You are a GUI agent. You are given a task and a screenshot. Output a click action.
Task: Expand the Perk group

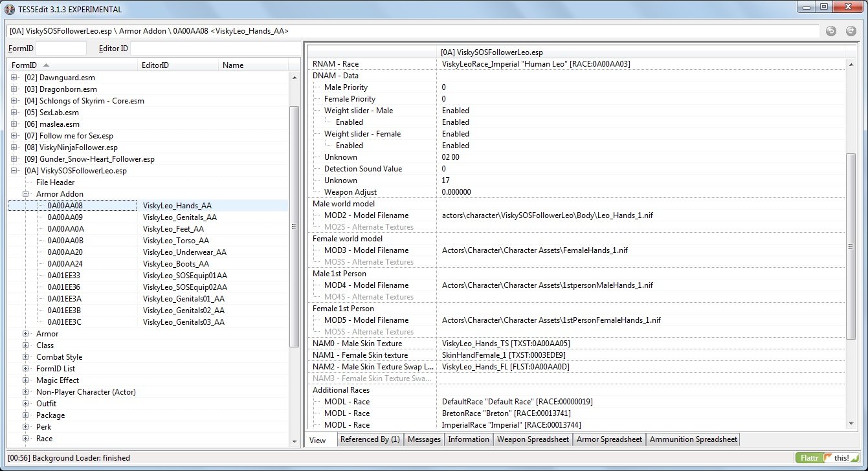point(27,427)
